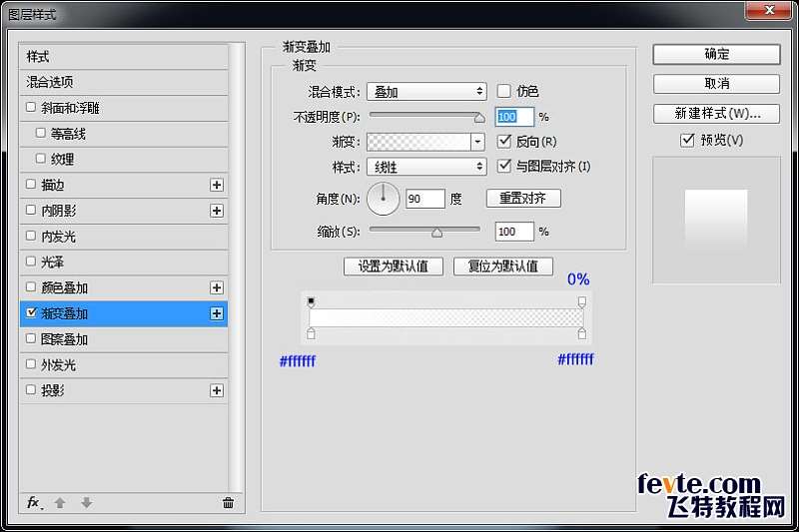Add another 投影 effect with plus icon
The height and width of the screenshot is (532, 799).
click(217, 390)
